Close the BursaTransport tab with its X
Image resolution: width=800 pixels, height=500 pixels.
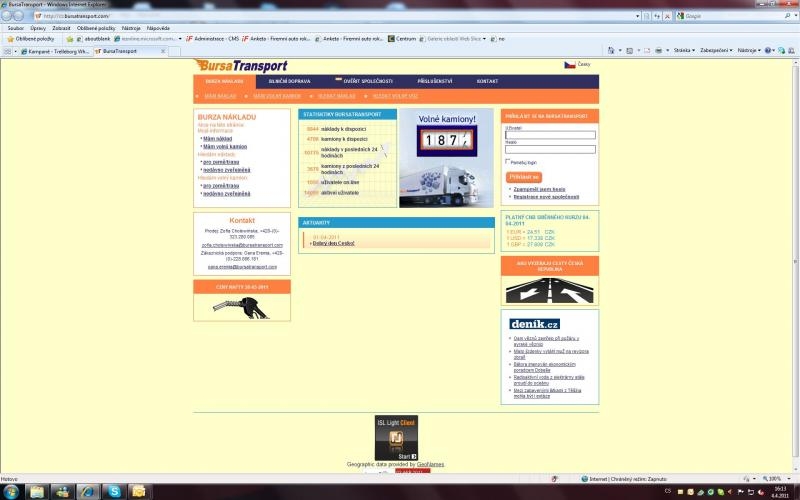163,51
